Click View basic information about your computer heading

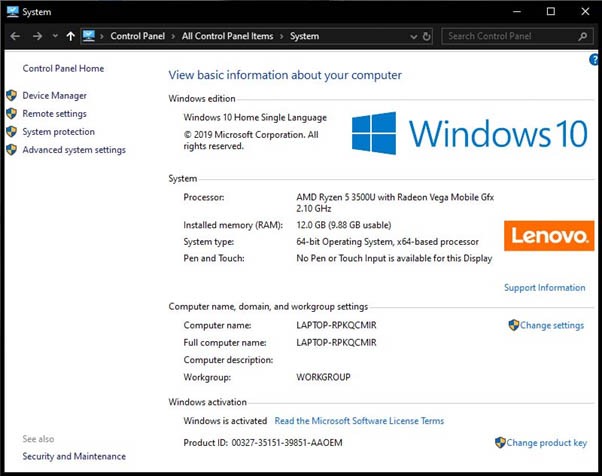coord(285,75)
